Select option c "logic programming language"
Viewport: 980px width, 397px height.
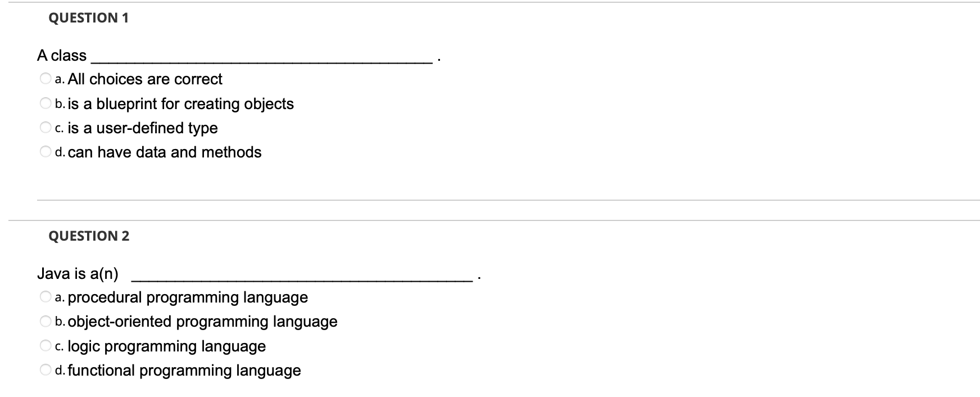point(44,345)
